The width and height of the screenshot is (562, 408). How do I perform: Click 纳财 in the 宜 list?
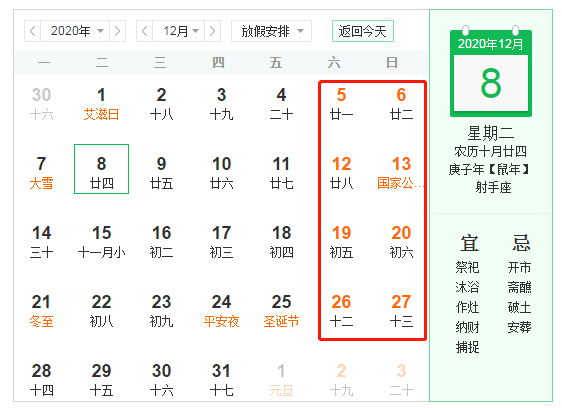point(467,327)
